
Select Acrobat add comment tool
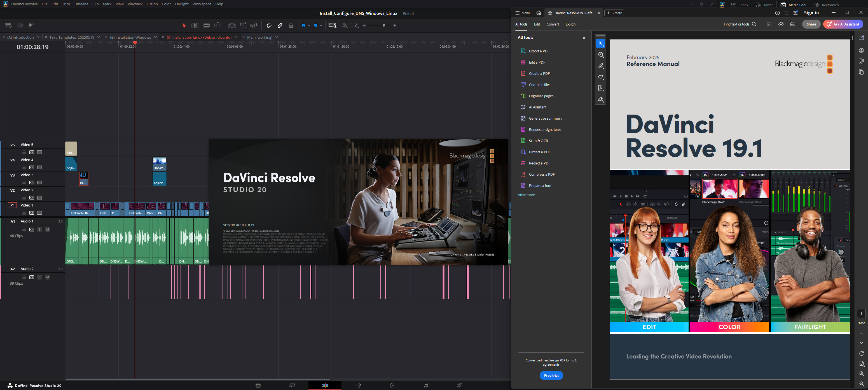pyautogui.click(x=600, y=55)
